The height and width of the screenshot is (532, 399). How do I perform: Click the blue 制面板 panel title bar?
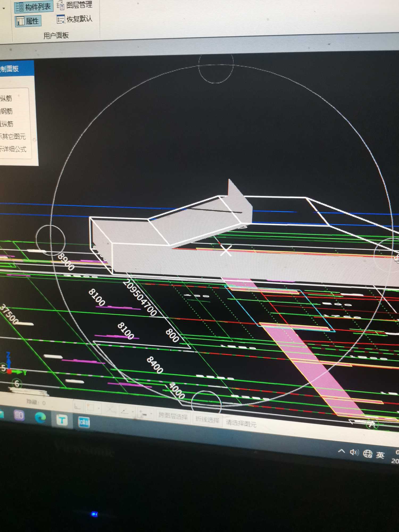(x=16, y=69)
